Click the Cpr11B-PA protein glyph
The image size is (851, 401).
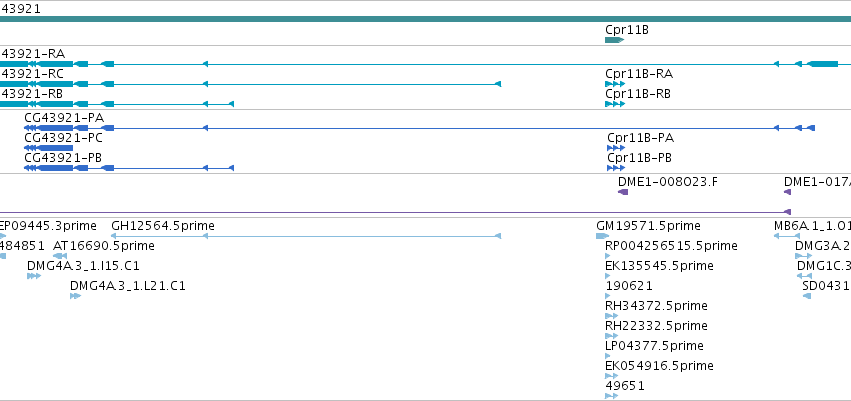coord(616,148)
